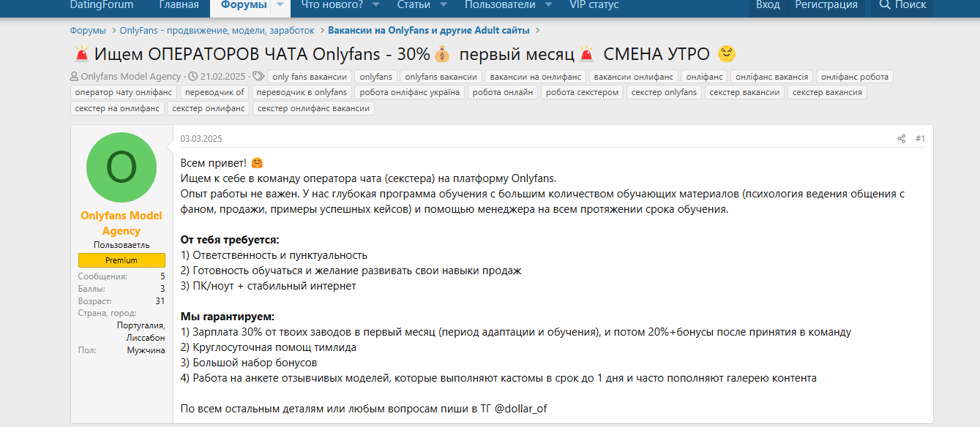This screenshot has width=980, height=427.
Task: Open the Форумы breadcrumb link
Action: [88, 31]
